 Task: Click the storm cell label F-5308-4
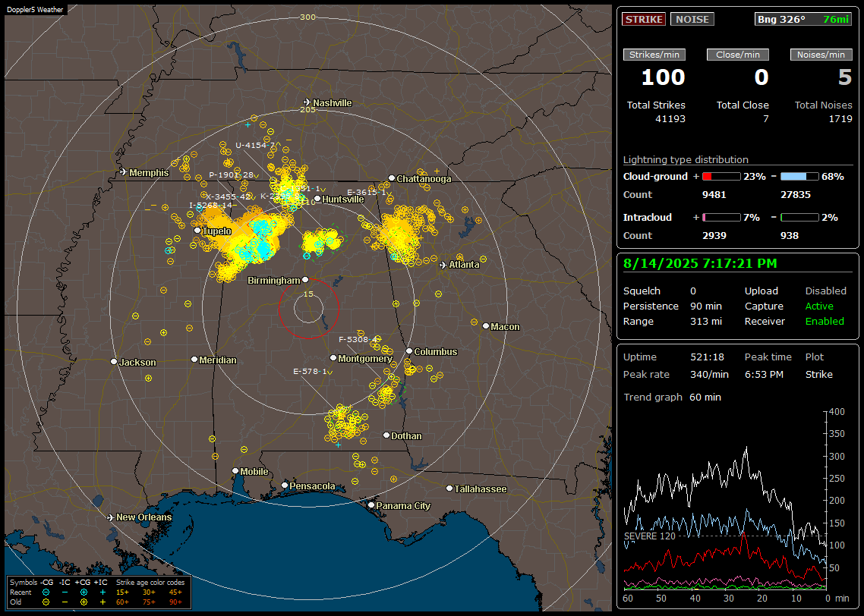click(x=358, y=340)
